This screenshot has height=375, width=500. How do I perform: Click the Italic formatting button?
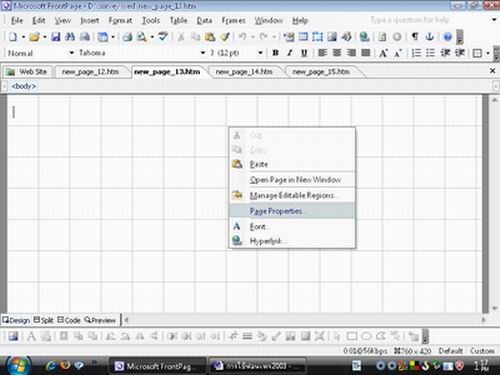290,53
